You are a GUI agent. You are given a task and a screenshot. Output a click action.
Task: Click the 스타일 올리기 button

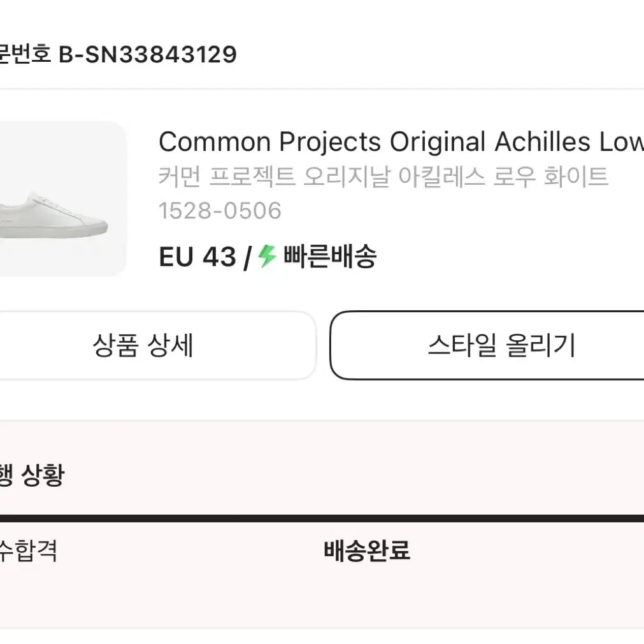pos(487,345)
